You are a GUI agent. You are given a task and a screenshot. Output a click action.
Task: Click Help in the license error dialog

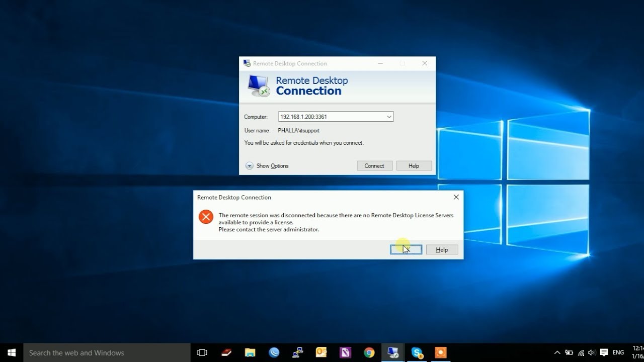[x=442, y=250]
